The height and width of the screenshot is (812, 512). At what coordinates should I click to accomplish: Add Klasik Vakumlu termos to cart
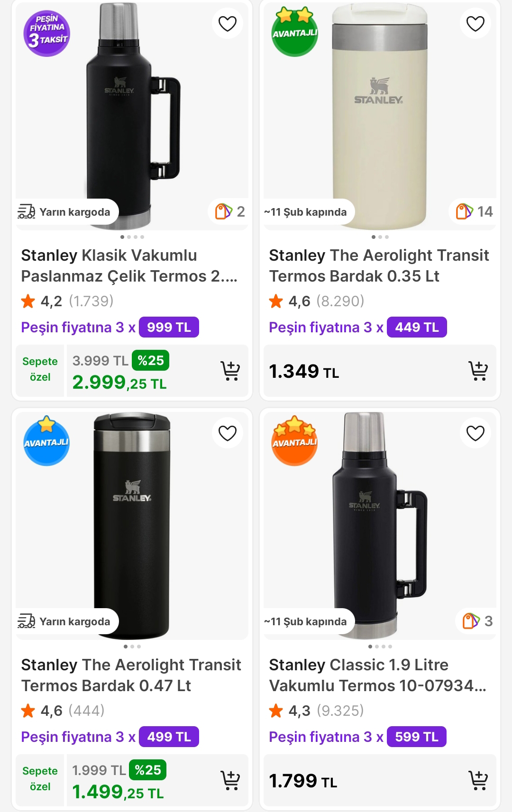tap(230, 371)
